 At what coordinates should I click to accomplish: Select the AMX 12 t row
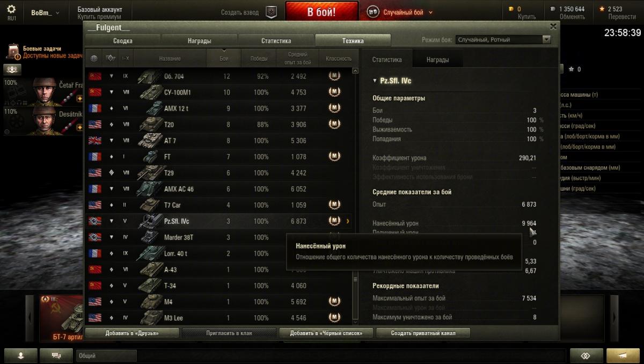coord(221,108)
